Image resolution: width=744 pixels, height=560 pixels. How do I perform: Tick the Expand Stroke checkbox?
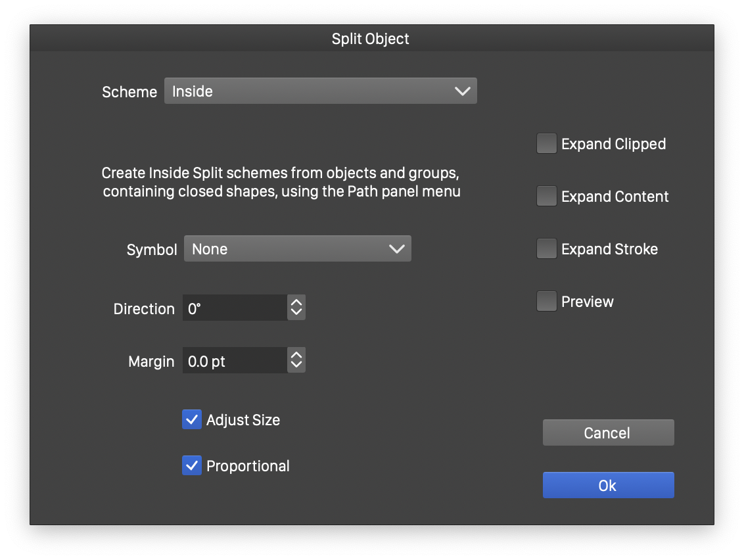click(x=547, y=249)
